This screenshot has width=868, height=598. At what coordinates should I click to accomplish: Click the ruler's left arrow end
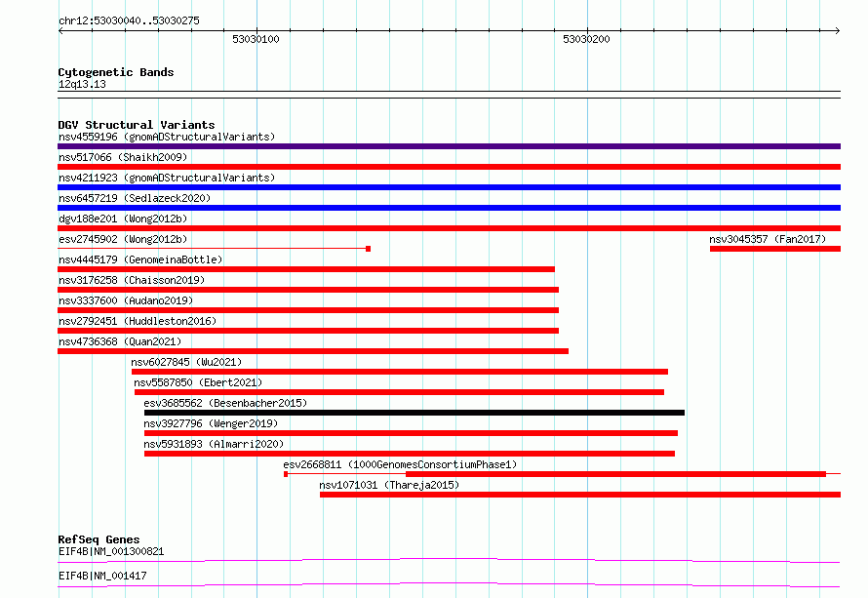pos(60,30)
